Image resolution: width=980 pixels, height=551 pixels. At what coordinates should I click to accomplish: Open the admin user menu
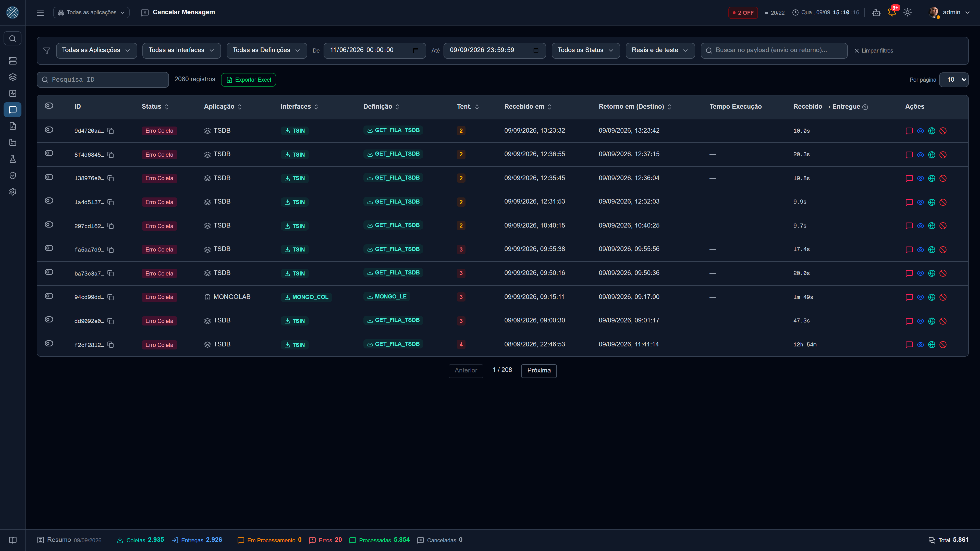pyautogui.click(x=949, y=12)
